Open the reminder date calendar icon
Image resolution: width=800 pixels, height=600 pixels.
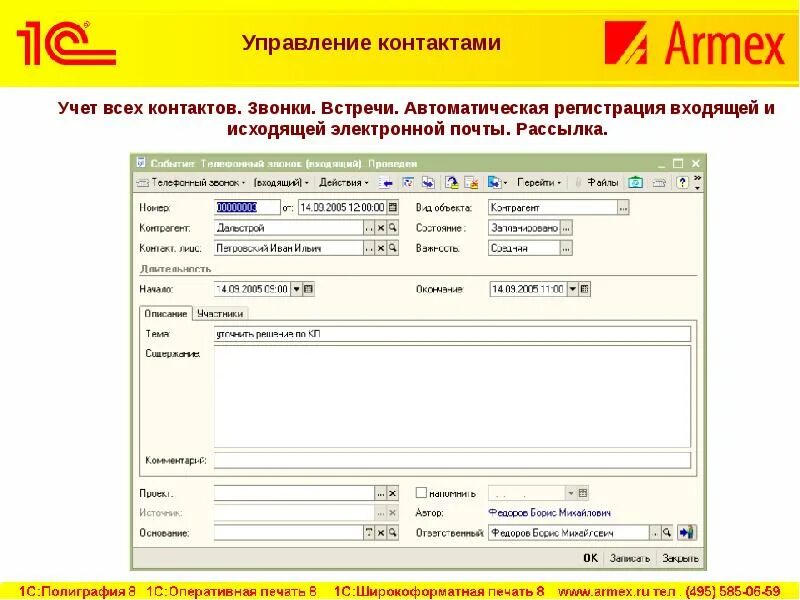(x=583, y=493)
